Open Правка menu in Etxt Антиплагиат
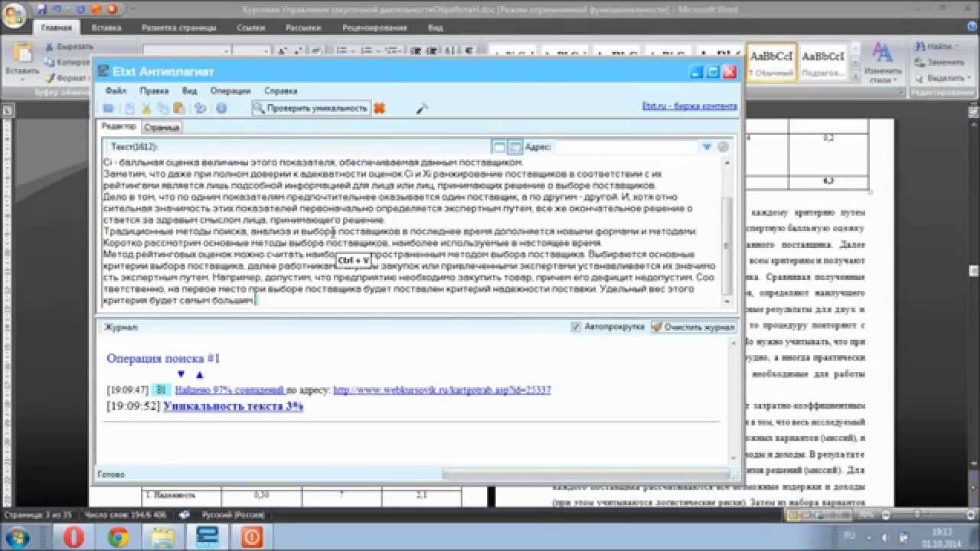980x551 pixels. [x=154, y=90]
